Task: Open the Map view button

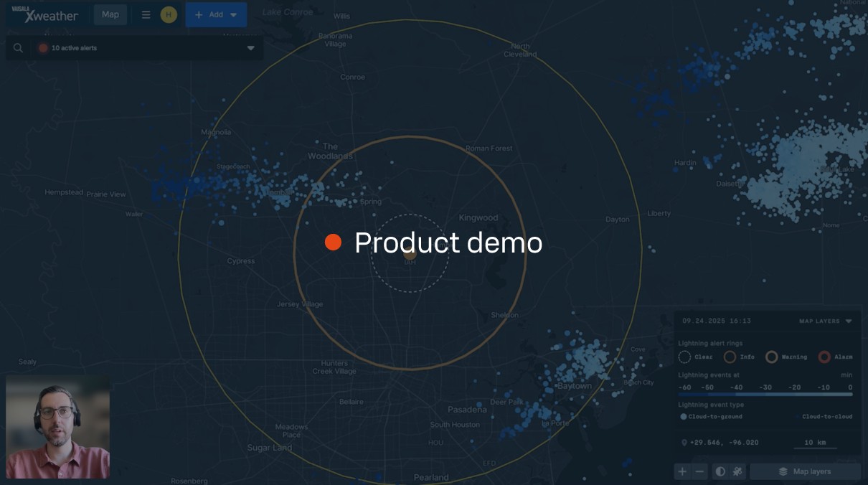Action: (110, 14)
